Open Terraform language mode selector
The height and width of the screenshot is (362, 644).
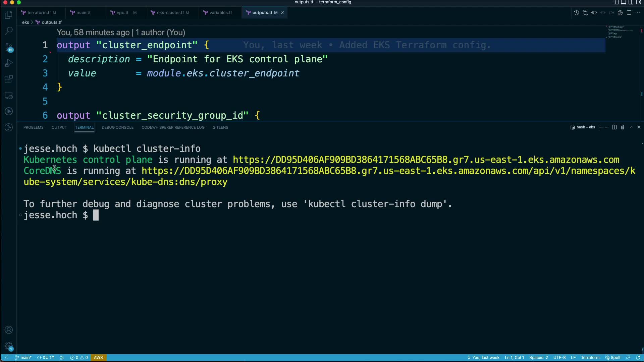pyautogui.click(x=590, y=358)
